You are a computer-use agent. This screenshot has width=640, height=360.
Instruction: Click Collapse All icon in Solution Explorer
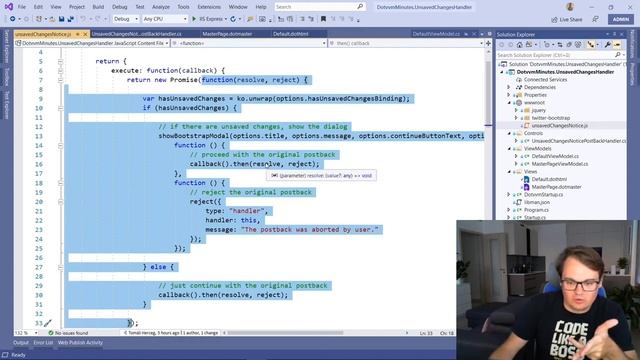click(x=569, y=45)
